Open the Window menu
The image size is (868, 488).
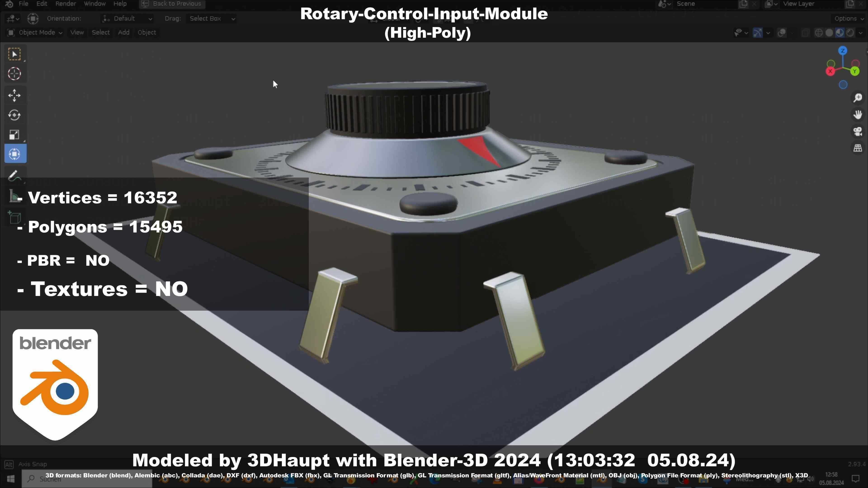[95, 4]
